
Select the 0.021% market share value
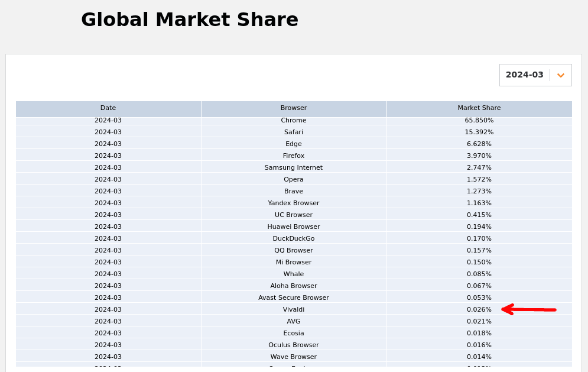[x=479, y=321]
